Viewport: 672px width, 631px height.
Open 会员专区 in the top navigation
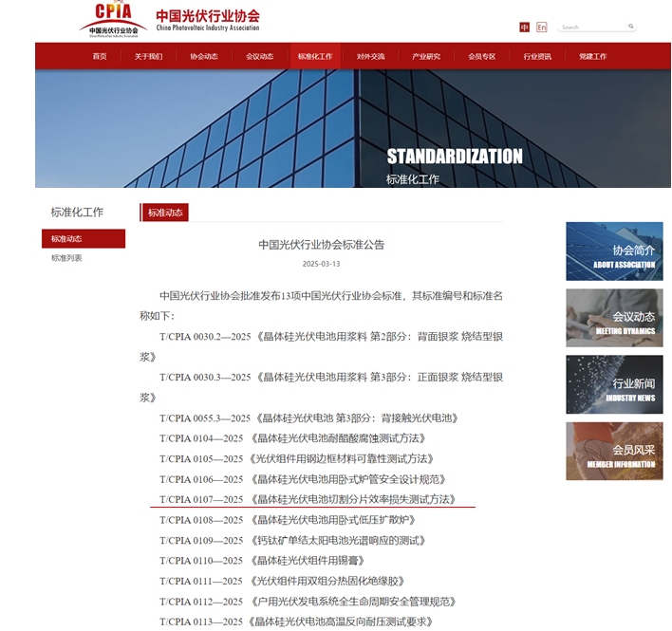tap(481, 57)
